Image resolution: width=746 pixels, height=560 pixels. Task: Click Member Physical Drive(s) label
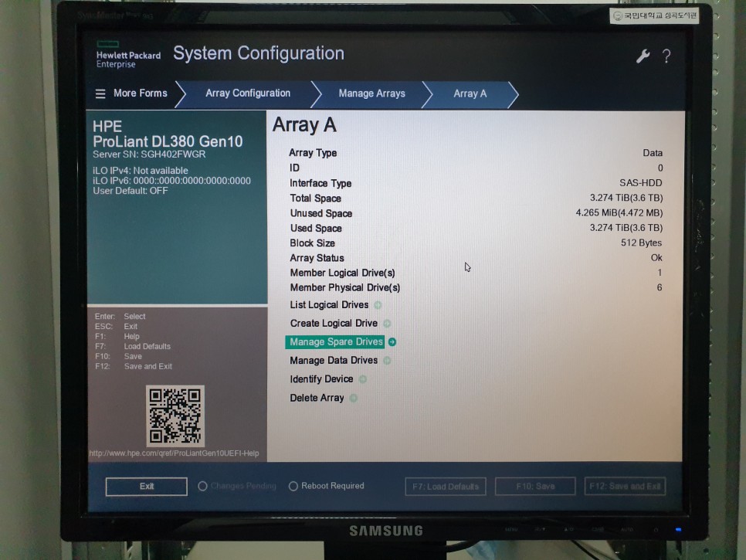tap(345, 288)
